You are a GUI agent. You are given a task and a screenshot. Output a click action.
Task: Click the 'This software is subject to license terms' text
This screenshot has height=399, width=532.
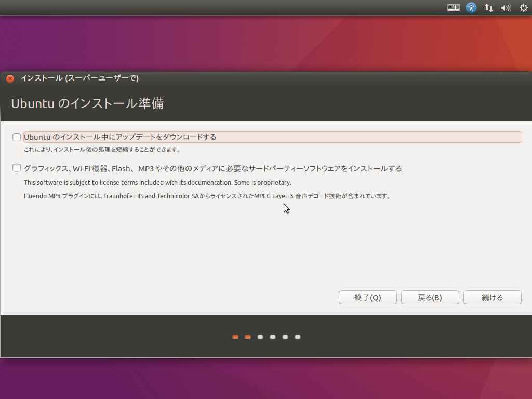tap(157, 182)
